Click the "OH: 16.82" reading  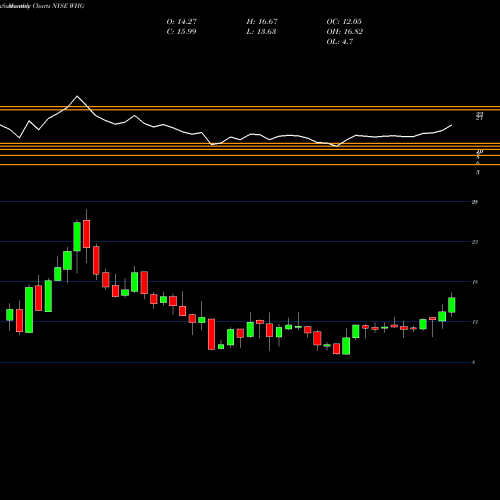coord(345,32)
